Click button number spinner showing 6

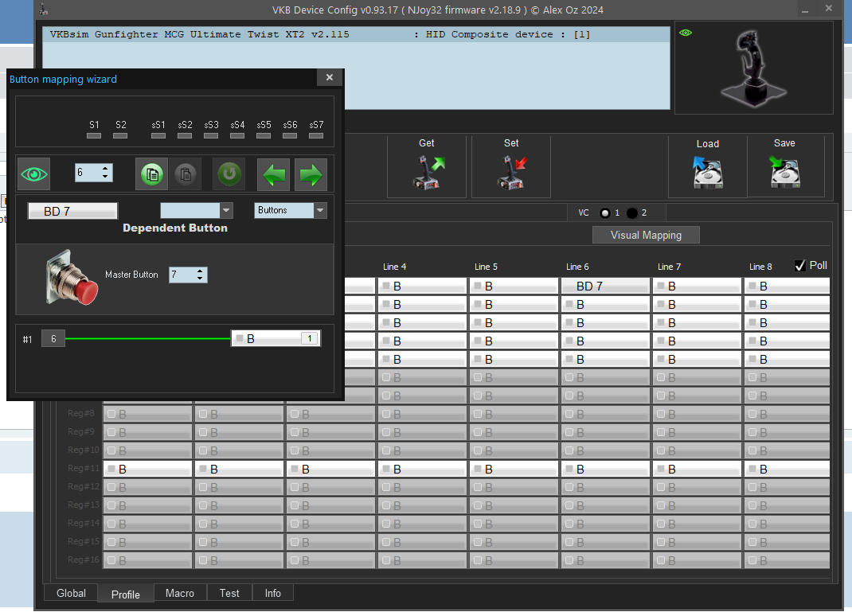[93, 173]
